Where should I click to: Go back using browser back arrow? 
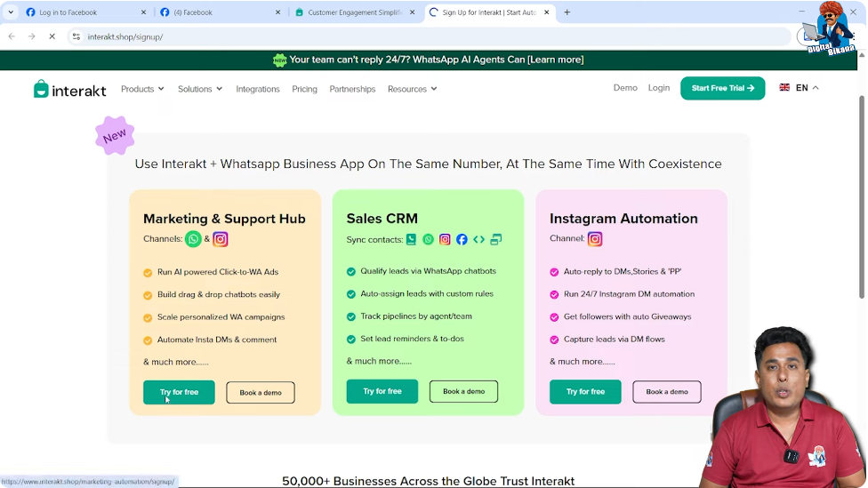[12, 36]
